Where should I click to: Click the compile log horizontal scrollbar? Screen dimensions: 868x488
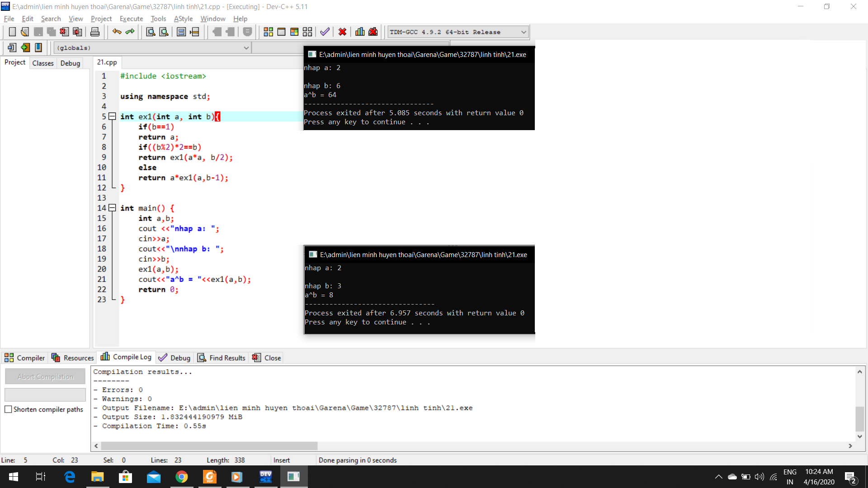(209, 446)
